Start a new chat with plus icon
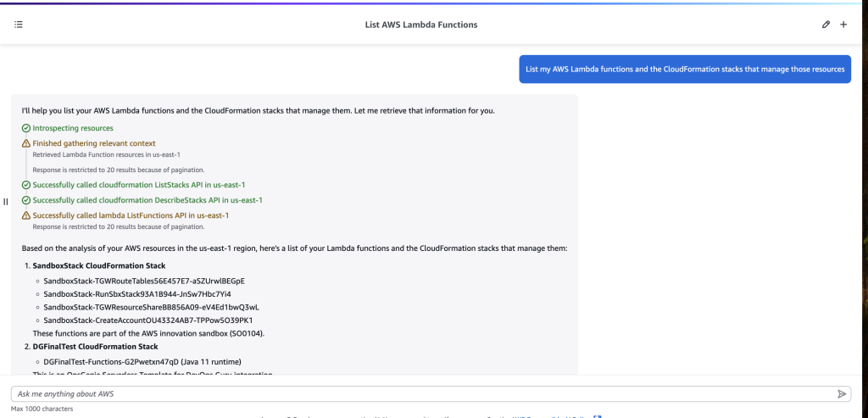This screenshot has height=418, width=868. pos(843,25)
